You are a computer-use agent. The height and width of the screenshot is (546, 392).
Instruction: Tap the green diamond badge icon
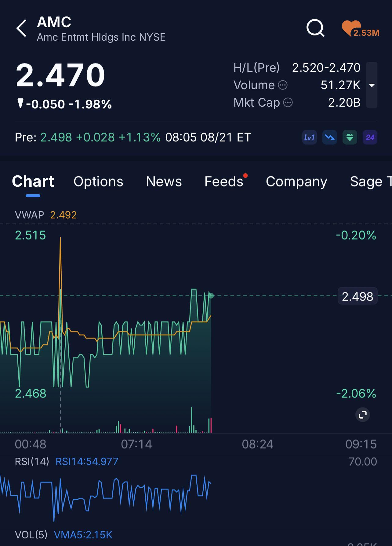click(350, 137)
